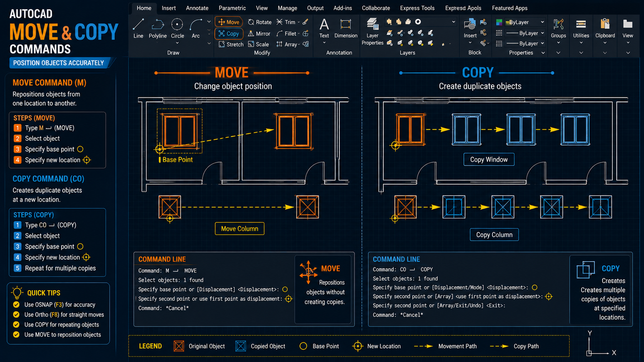Toggle the Use Ortho (F8) checkmark
This screenshot has width=644, height=362.
click(x=16, y=315)
